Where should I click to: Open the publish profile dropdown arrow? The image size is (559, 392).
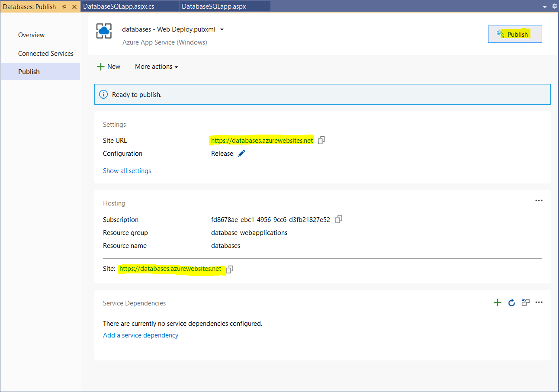click(222, 29)
